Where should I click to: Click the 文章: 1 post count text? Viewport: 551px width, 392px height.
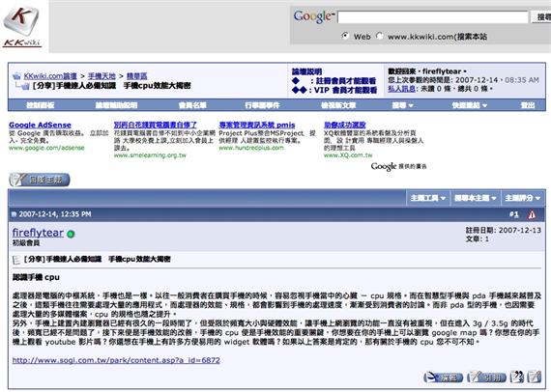coord(478,239)
